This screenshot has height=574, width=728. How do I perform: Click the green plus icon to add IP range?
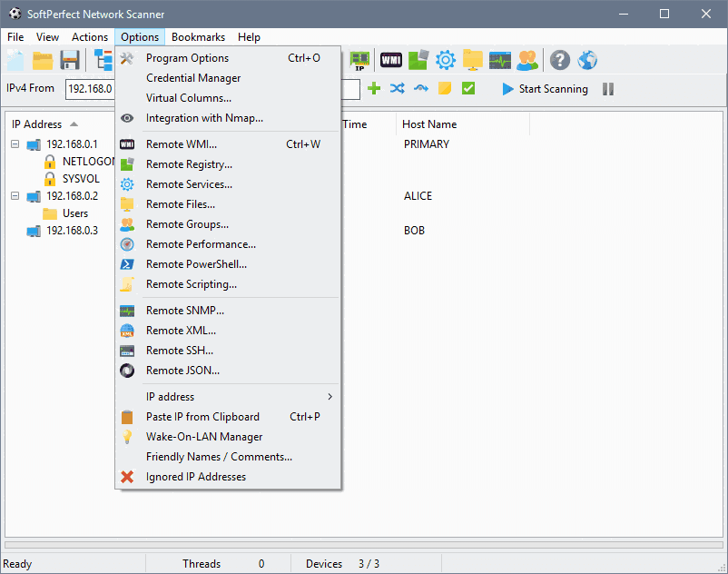pyautogui.click(x=374, y=89)
